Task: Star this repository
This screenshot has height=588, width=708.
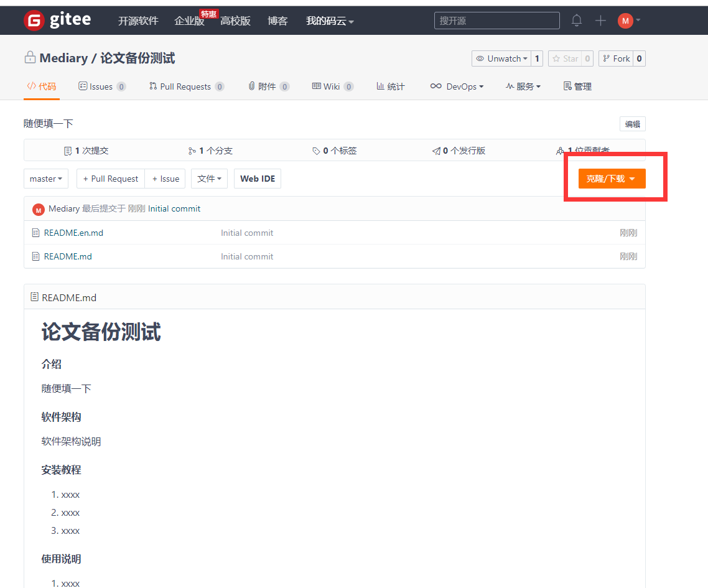Action: (565, 58)
